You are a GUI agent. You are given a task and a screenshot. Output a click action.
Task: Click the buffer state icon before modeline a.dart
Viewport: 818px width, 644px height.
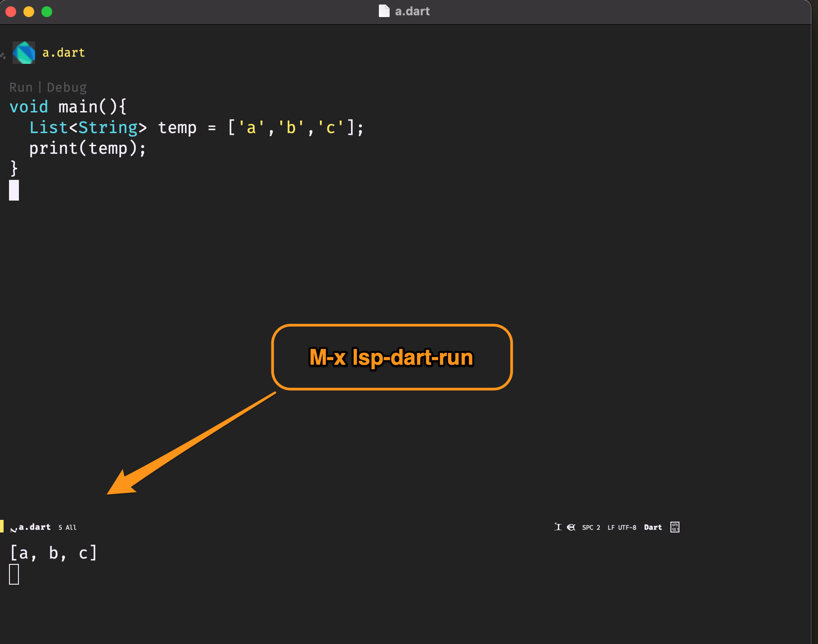(x=13, y=528)
